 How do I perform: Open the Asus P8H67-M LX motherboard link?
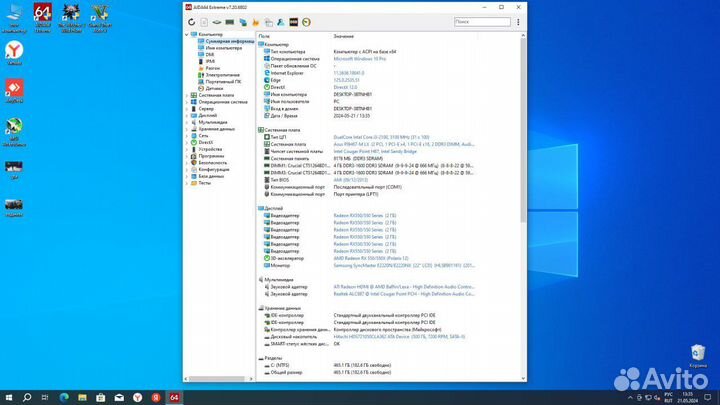[404, 144]
